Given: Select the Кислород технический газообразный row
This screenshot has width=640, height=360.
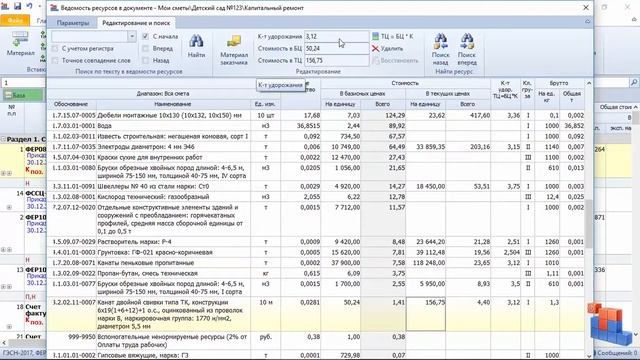Looking at the screenshot, I should point(316,197).
